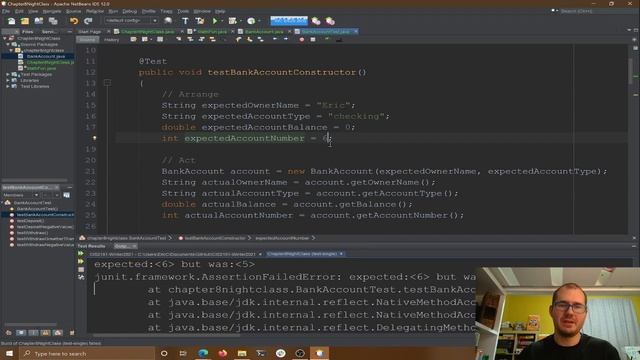This screenshot has height=360, width=640.
Task: Open the Members dropdown in Navigator
Action: tap(20, 195)
